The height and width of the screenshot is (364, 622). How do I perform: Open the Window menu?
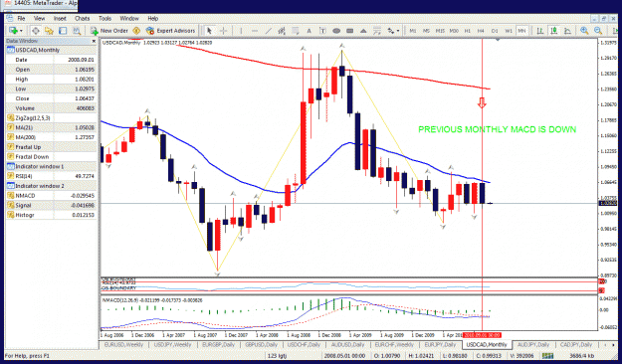click(129, 18)
